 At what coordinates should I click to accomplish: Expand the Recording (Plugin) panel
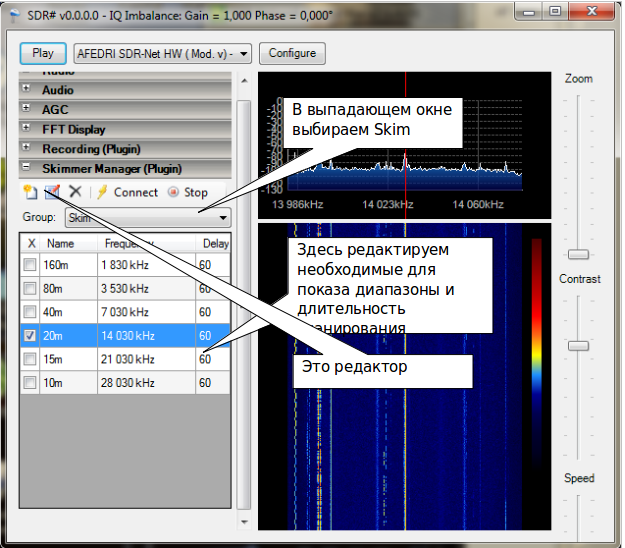point(26,147)
